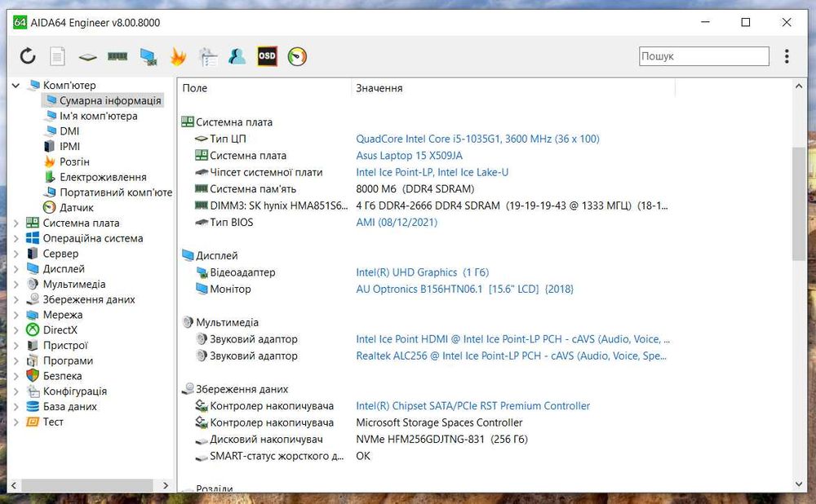The height and width of the screenshot is (504, 816).
Task: Open the memory module benchmark icon
Action: pyautogui.click(x=118, y=56)
